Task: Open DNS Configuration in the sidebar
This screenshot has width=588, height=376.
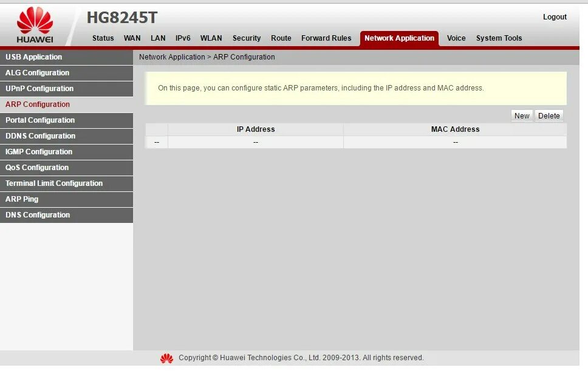Action: 66,215
